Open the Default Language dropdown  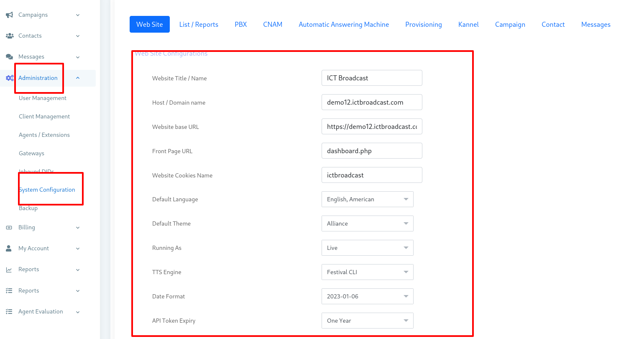[367, 199]
